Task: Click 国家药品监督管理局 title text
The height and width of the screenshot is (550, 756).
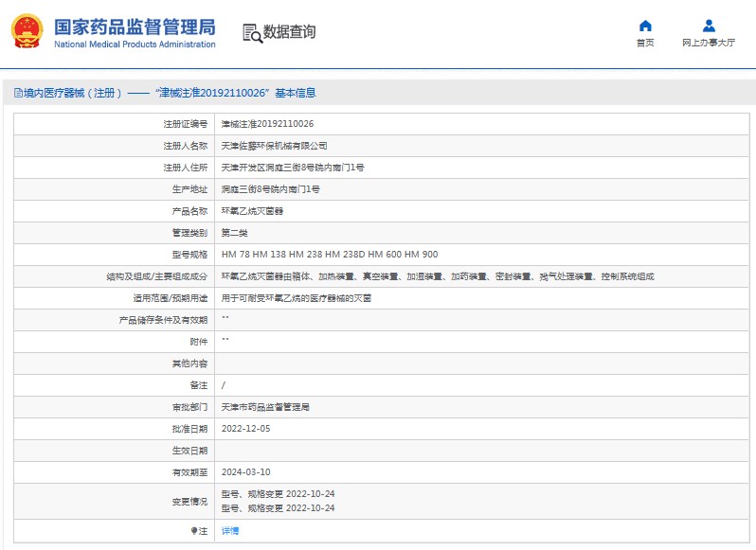Action: tap(135, 27)
